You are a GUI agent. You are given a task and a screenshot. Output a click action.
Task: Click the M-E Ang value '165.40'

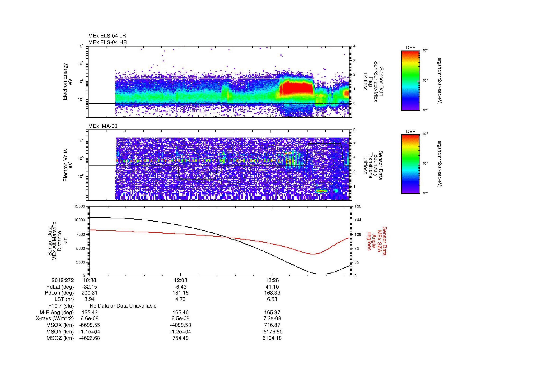[181, 312]
